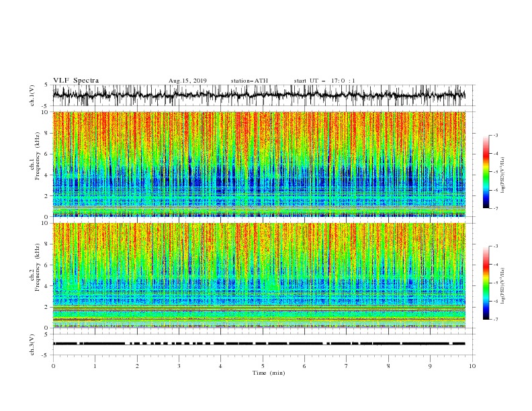Click the "-3" tick on ch.1 colorbar
The height and width of the screenshot is (411, 532).
click(x=496, y=135)
